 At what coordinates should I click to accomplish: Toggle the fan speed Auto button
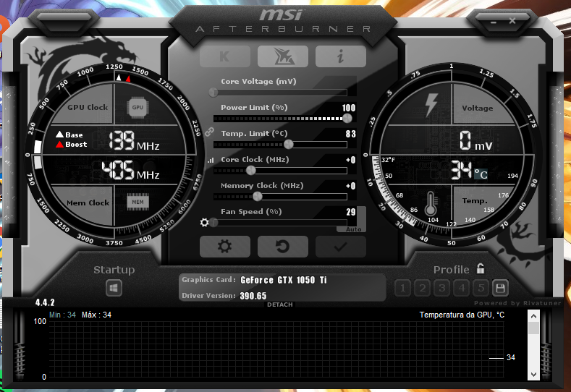click(x=353, y=229)
